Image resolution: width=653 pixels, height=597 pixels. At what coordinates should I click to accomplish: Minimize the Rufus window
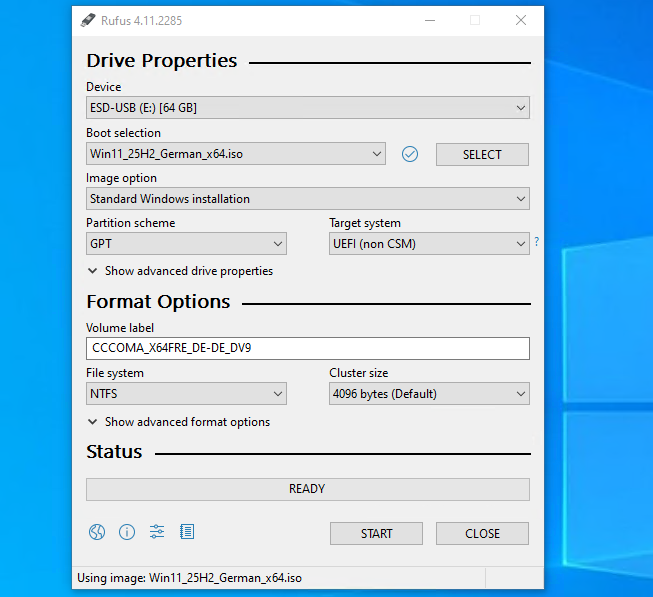(430, 20)
